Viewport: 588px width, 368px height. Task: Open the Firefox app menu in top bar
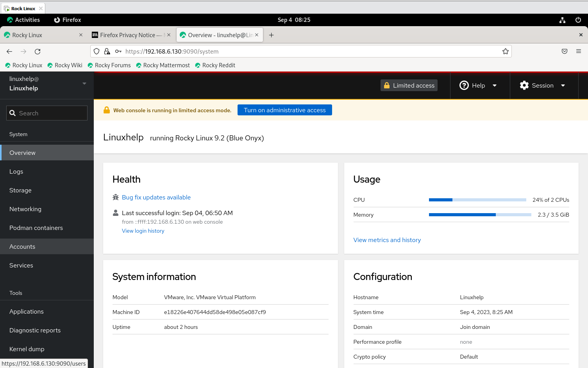click(68, 20)
